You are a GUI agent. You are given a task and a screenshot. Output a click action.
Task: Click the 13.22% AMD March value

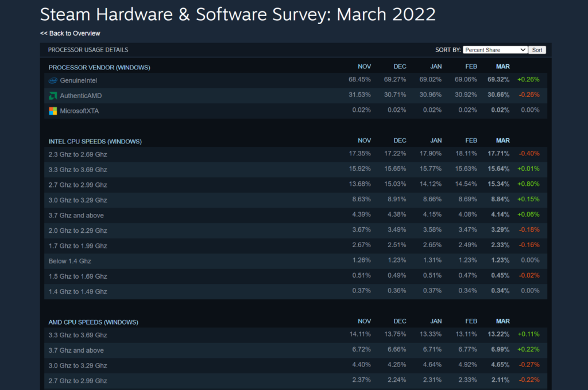498,334
